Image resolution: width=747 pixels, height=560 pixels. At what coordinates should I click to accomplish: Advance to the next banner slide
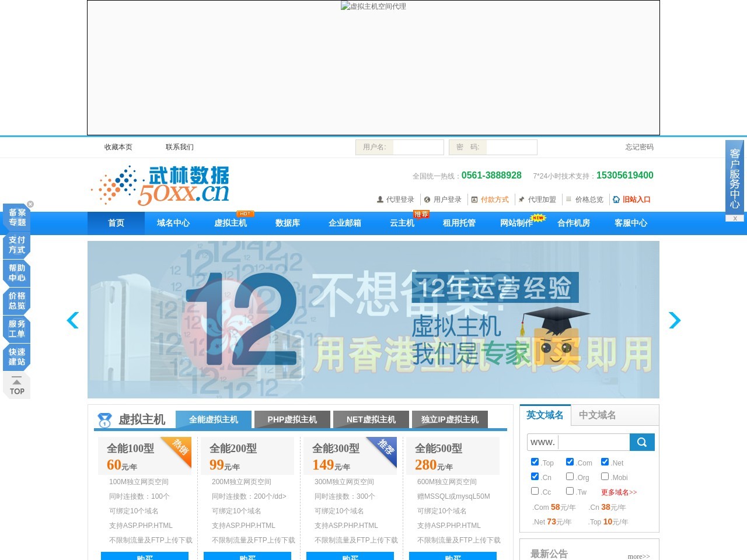(x=675, y=320)
